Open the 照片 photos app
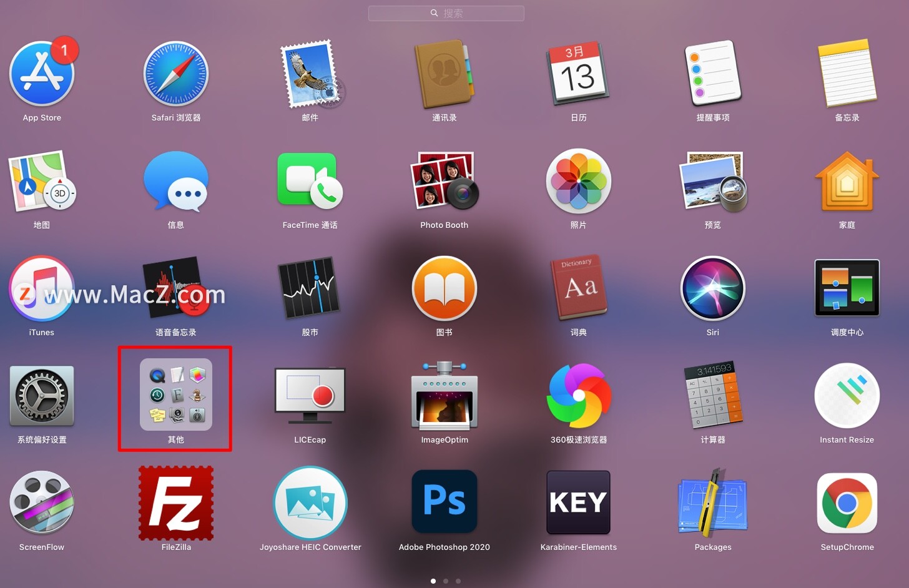 click(x=579, y=181)
